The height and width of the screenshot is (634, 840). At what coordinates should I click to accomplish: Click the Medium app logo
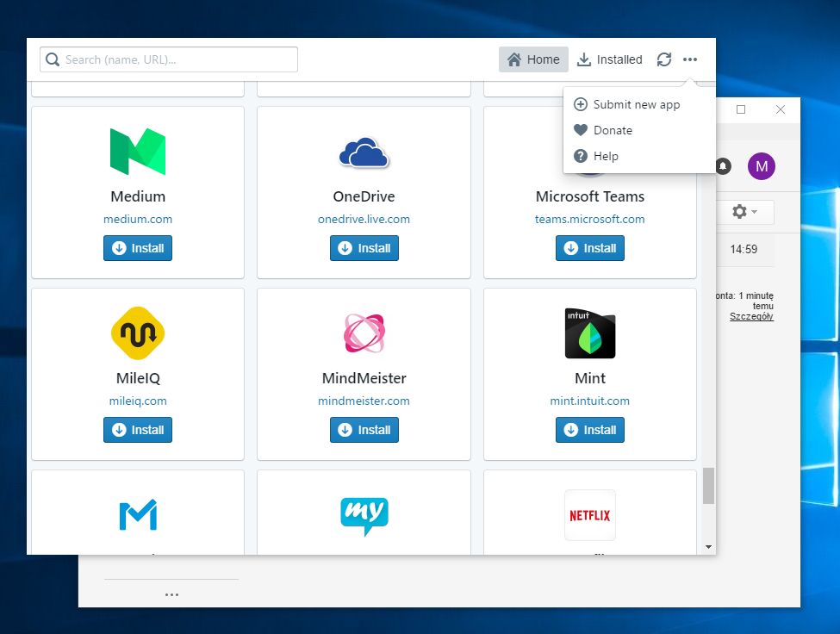click(x=138, y=152)
